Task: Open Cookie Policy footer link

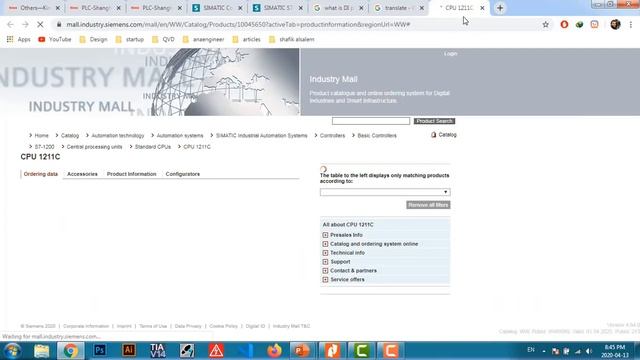Action: pyautogui.click(x=223, y=326)
